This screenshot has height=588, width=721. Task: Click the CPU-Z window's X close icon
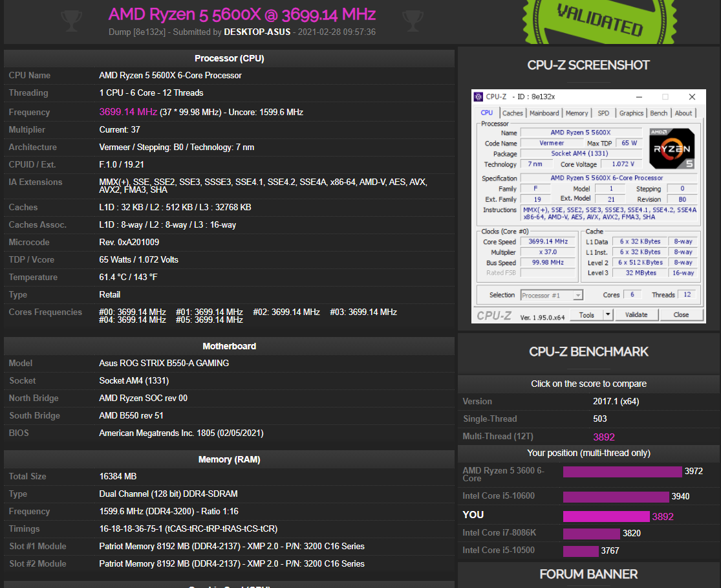(692, 97)
